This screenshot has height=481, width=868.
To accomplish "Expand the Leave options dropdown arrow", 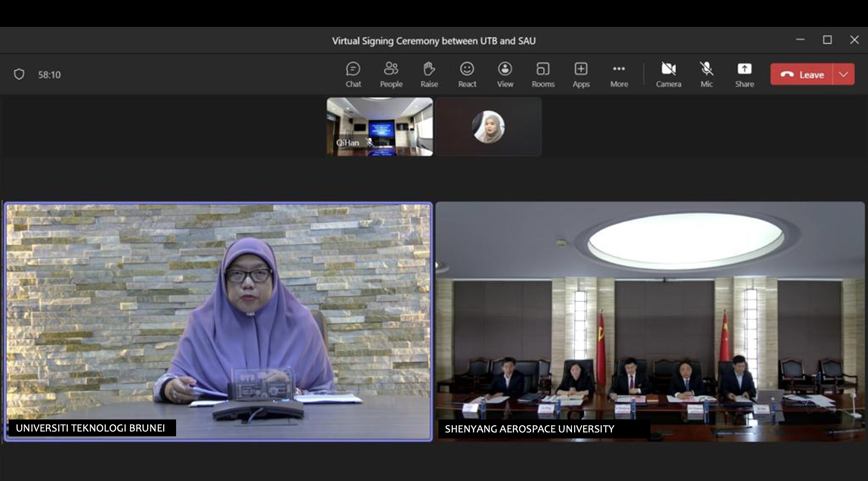I will pyautogui.click(x=843, y=74).
